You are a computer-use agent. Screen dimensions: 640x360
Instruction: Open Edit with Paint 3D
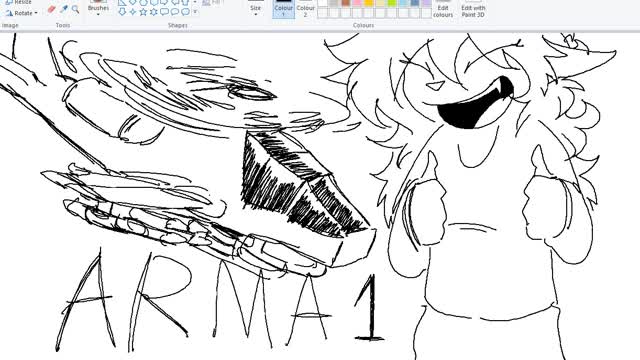473,9
